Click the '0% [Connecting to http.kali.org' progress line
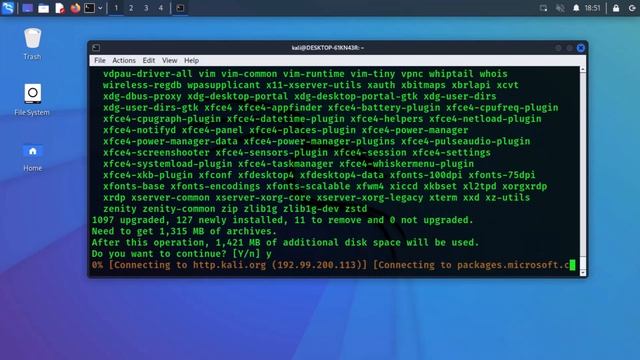 (x=330, y=265)
